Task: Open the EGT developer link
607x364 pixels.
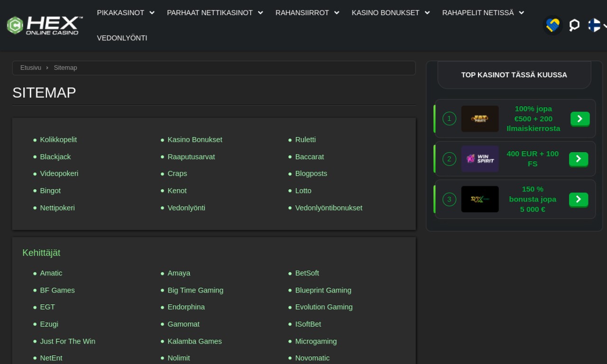Action: (47, 307)
